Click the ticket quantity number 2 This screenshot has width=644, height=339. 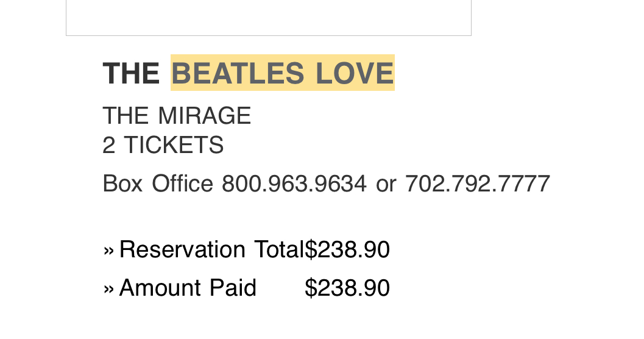(108, 145)
